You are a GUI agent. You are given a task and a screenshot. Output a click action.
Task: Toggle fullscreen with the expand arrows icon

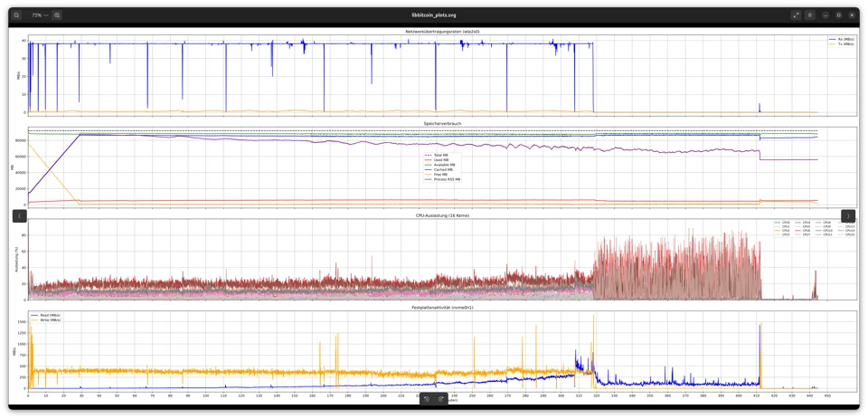(796, 15)
